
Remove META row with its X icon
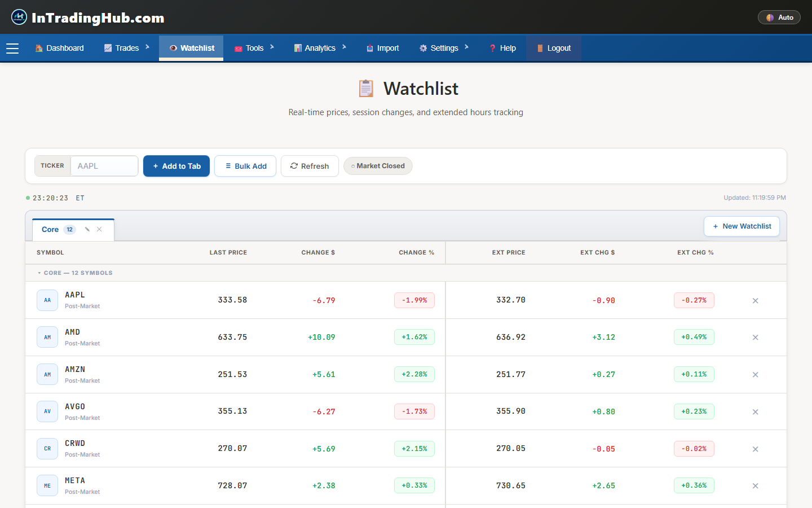click(755, 486)
